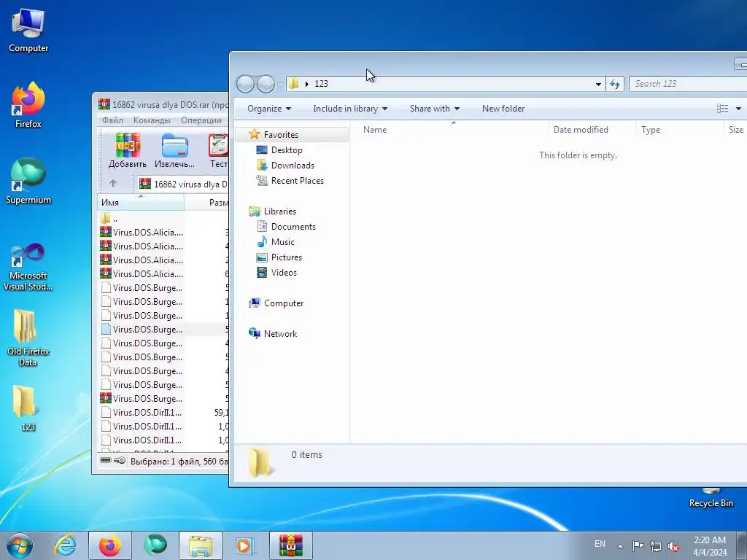
Task: Select Libraries in the navigation pane
Action: click(279, 211)
